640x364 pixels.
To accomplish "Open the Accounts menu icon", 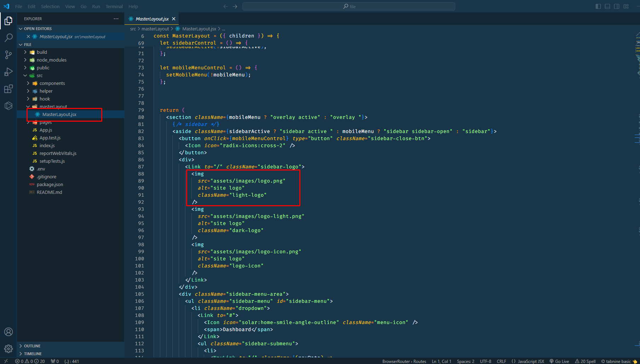I will [8, 332].
